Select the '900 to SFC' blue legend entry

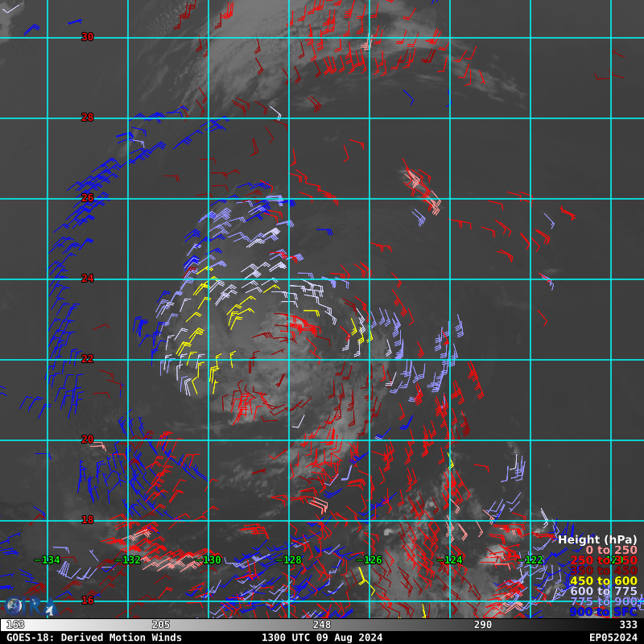[603, 612]
